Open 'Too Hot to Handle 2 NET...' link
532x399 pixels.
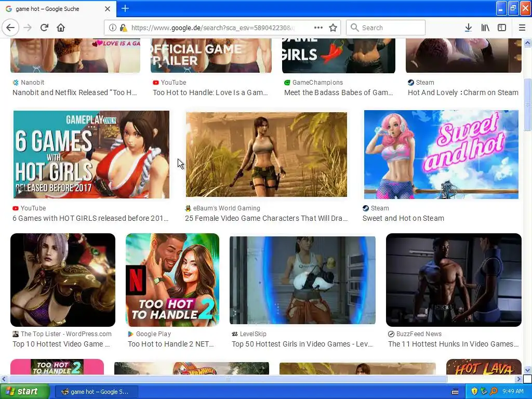click(170, 344)
